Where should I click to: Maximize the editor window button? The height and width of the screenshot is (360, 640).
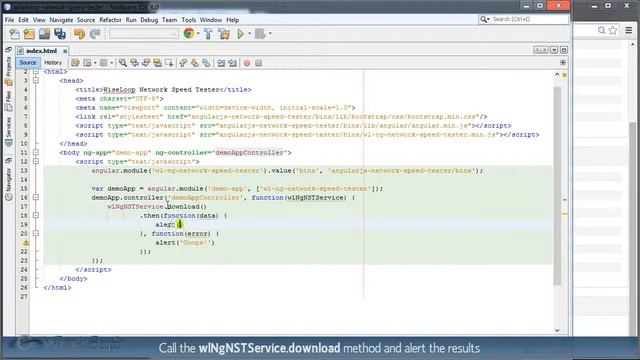[564, 50]
